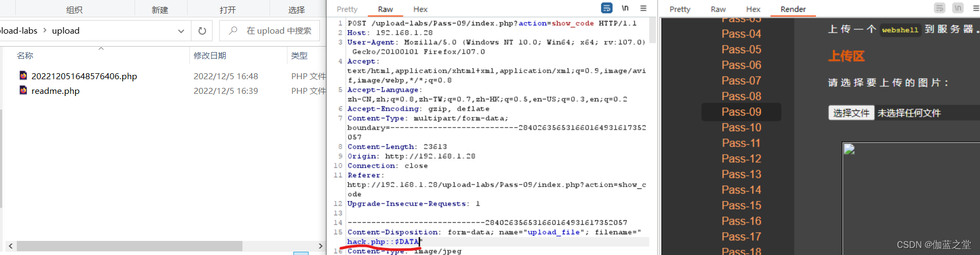The height and width of the screenshot is (255, 980).
Task: Open the Pass-10 level link
Action: [741, 127]
